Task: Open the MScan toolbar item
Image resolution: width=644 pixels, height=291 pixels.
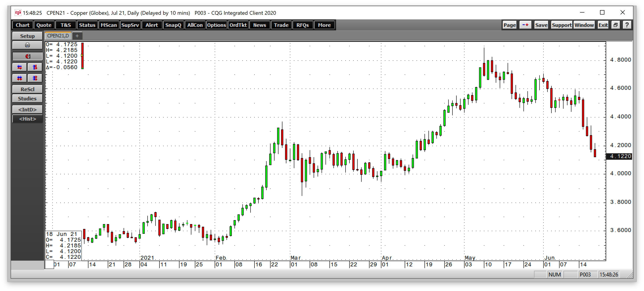Action: coord(109,25)
